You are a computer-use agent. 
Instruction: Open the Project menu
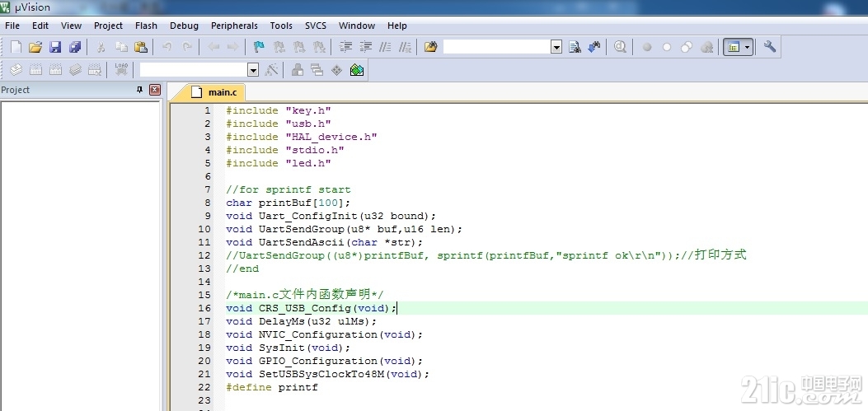tap(109, 26)
